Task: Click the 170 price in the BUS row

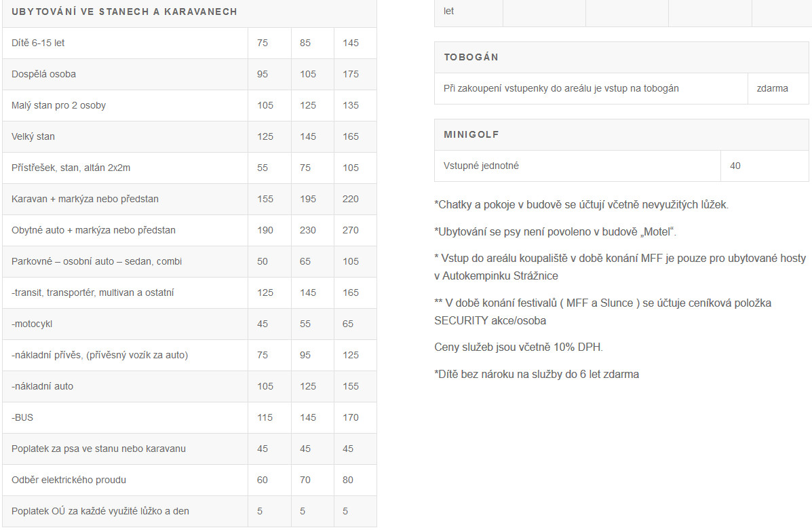Action: 351,417
